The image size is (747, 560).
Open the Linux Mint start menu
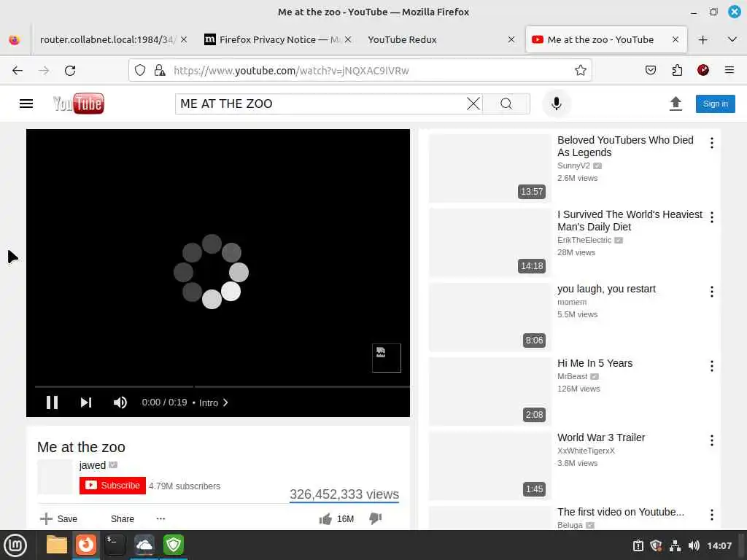15,545
